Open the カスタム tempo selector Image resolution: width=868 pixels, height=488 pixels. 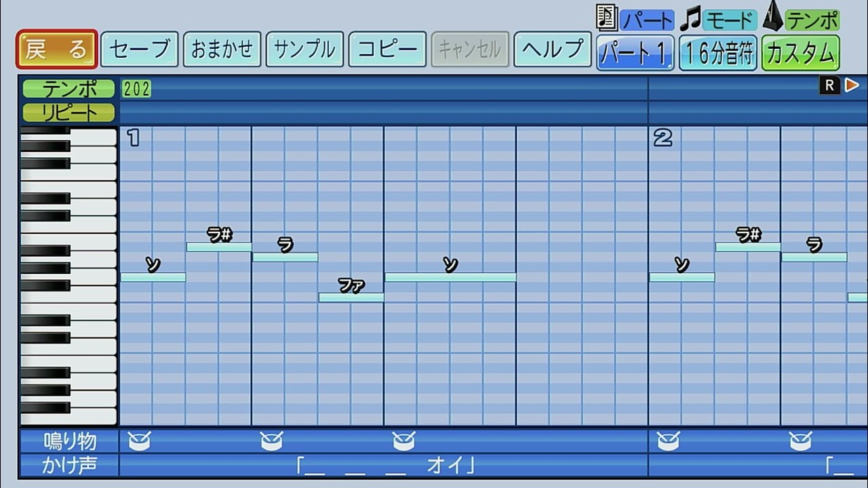click(801, 53)
